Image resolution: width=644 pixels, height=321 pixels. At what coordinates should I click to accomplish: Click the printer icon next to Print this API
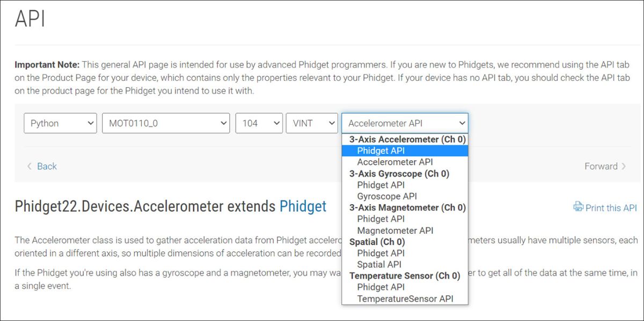coord(578,207)
